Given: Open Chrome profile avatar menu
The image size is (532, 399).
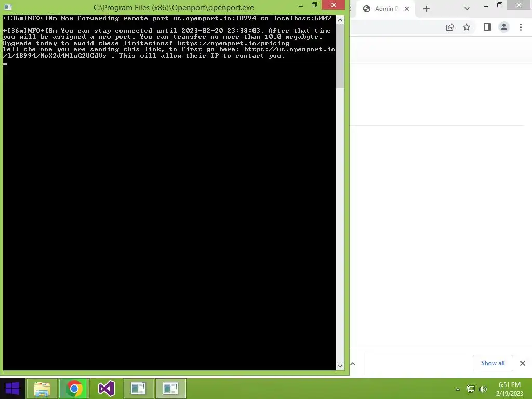Looking at the screenshot, I should tap(504, 27).
